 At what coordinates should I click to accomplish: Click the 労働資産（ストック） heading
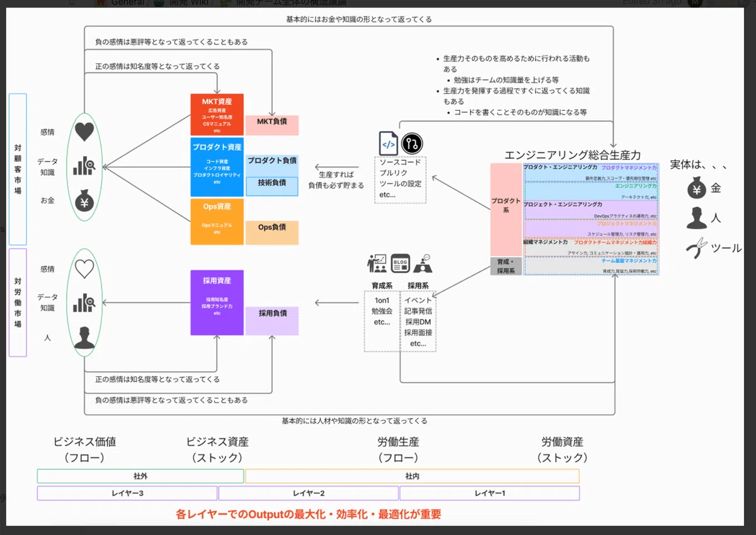coord(563,449)
